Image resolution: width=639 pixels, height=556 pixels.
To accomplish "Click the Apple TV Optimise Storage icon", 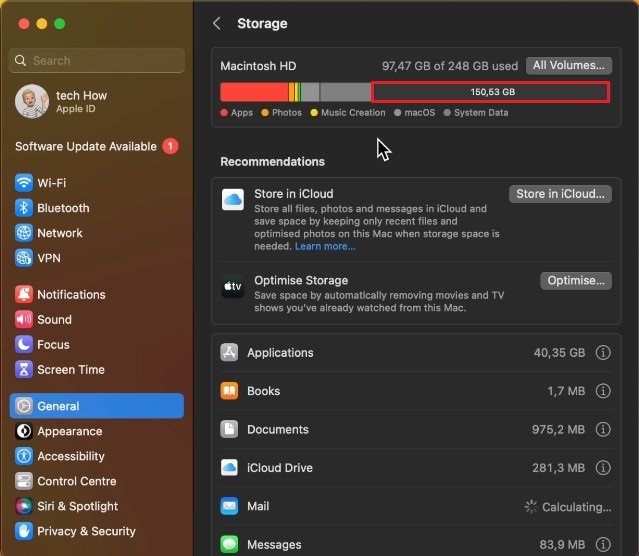I will [x=232, y=288].
